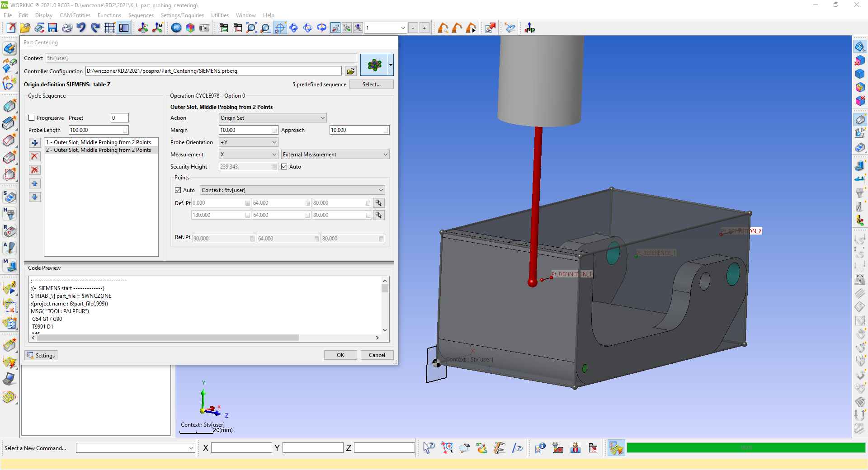The image size is (868, 470).
Task: Click the red X delete cycle icon
Action: (35, 156)
